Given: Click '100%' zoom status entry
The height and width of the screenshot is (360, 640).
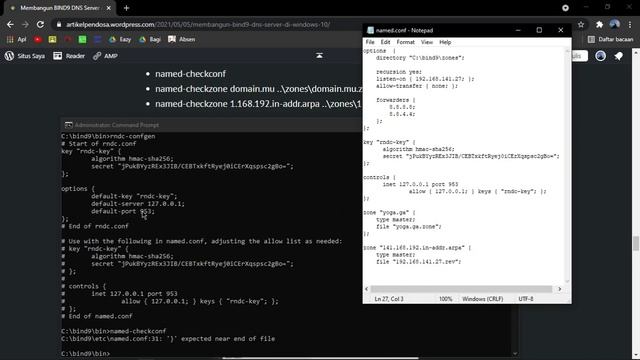Looking at the screenshot, I should coord(445,299).
